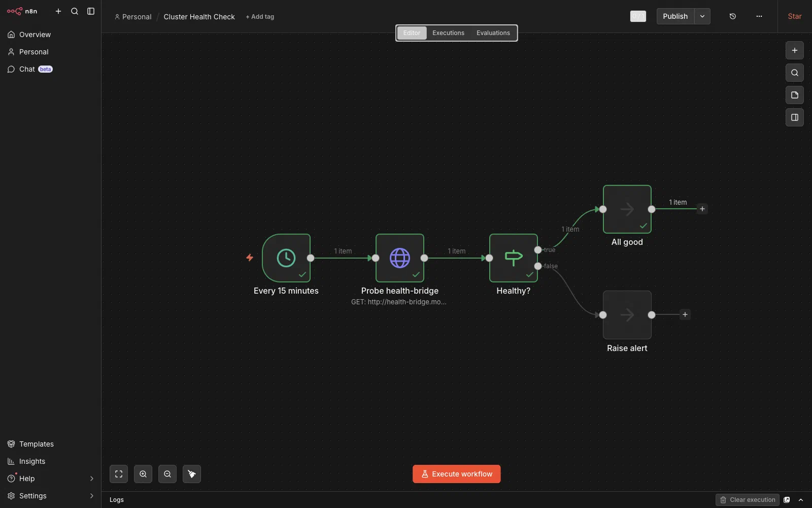The image size is (812, 508).
Task: Clear the execution data
Action: [x=748, y=500]
